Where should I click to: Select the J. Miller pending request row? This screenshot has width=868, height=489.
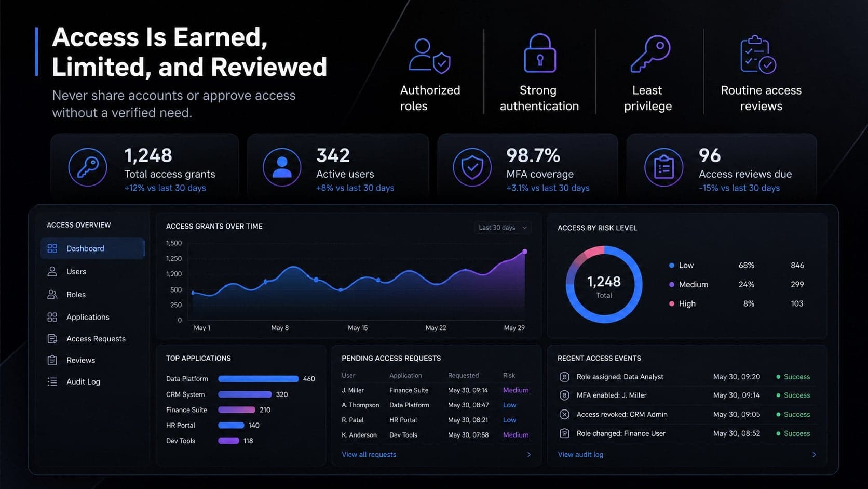(436, 390)
